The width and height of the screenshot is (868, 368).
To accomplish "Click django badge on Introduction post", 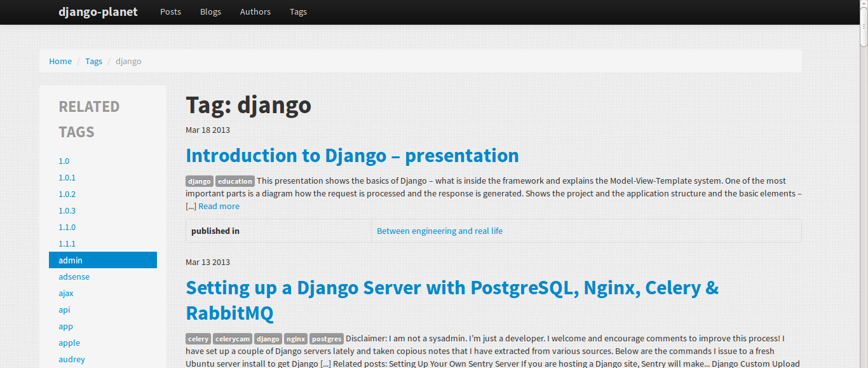I will [x=200, y=181].
